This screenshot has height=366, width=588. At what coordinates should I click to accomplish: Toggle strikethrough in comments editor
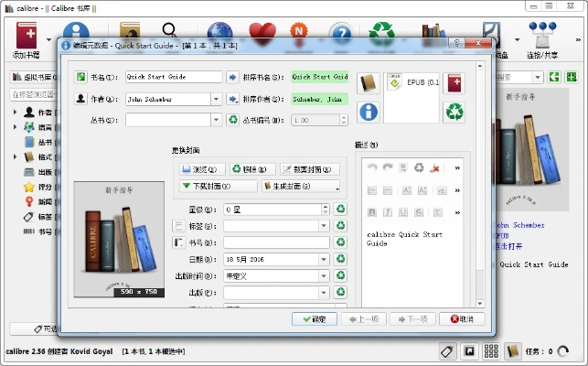click(x=419, y=212)
